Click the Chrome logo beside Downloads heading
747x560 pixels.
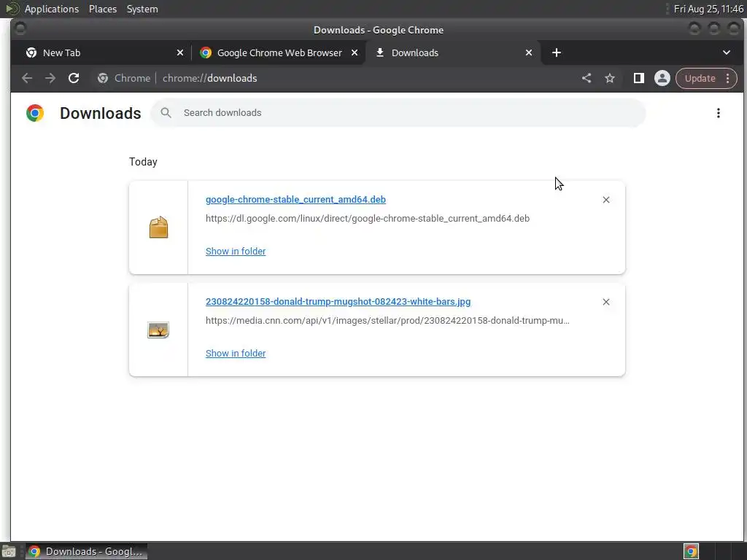(x=35, y=113)
